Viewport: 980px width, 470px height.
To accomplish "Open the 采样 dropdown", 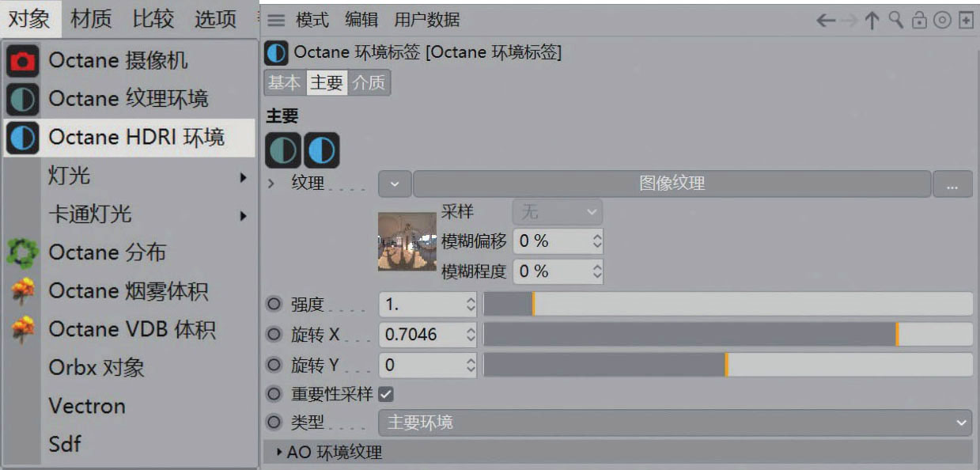I will (x=558, y=212).
